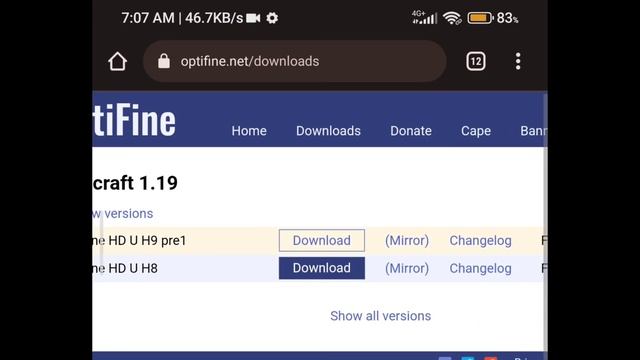Open the tab switcher showing 12 tabs
640x360 pixels.
(x=476, y=62)
